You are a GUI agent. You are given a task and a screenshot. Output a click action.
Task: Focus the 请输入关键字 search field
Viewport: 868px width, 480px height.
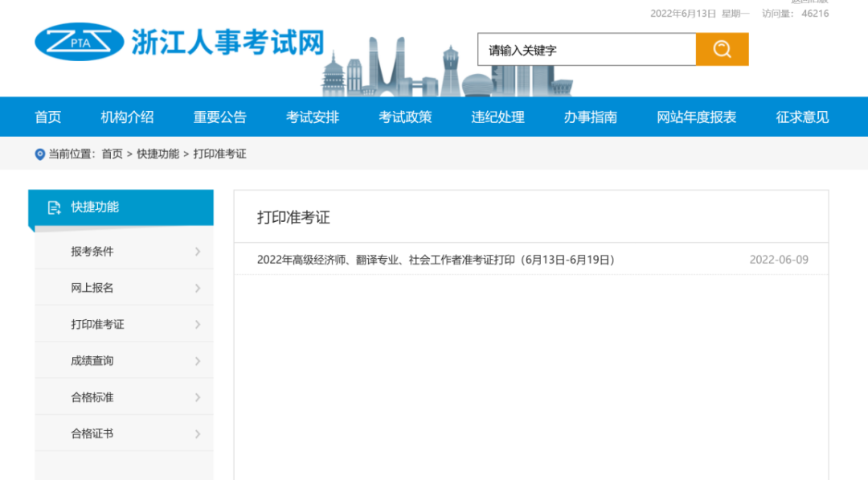click(587, 50)
